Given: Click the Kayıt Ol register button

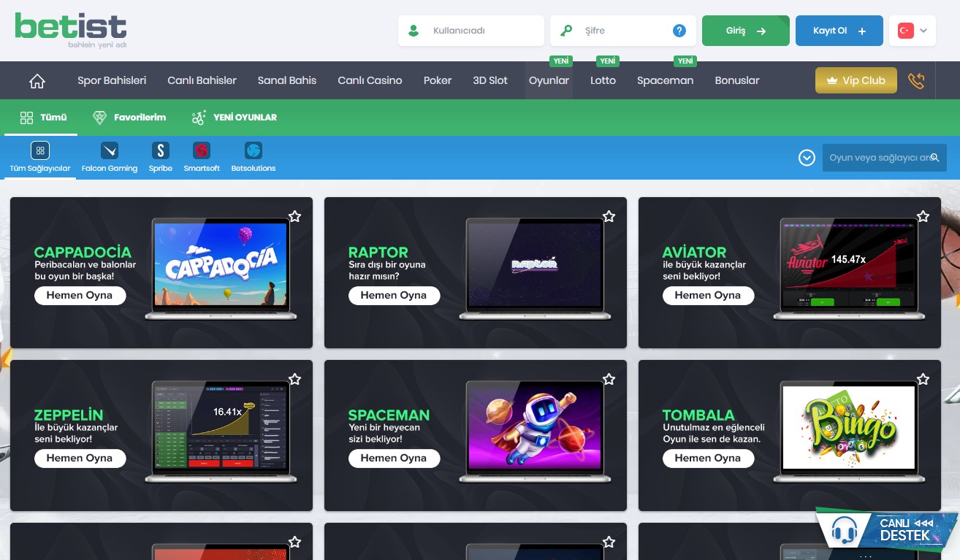Looking at the screenshot, I should point(839,31).
